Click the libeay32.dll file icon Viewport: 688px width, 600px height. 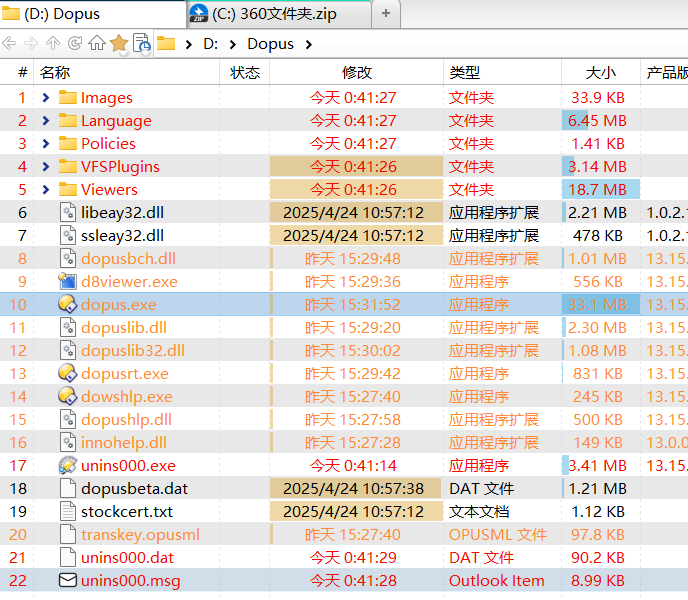click(68, 212)
